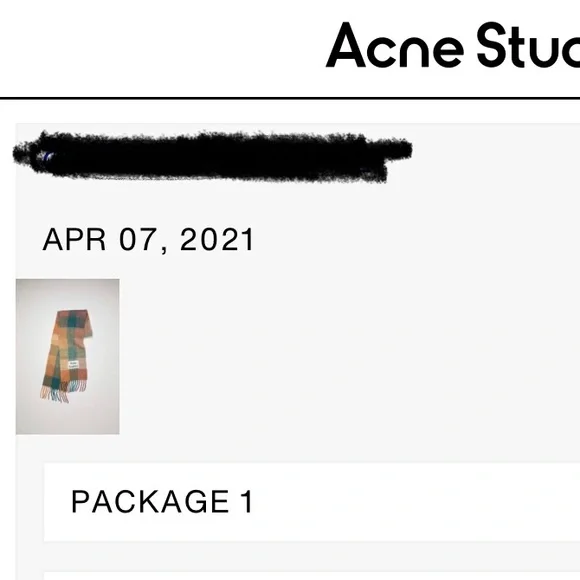Click the partial word Stud in the logo
This screenshot has width=580, height=580.
[x=528, y=45]
